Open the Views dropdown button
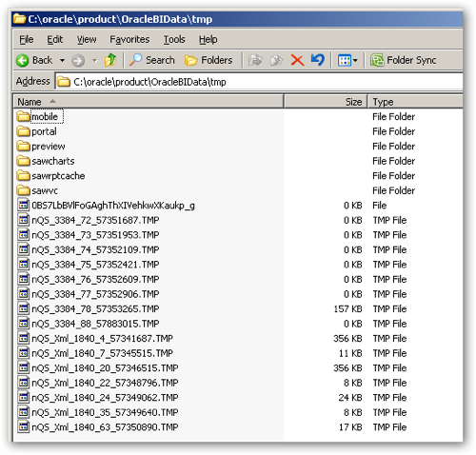This screenshot has height=455, width=476. tap(347, 60)
